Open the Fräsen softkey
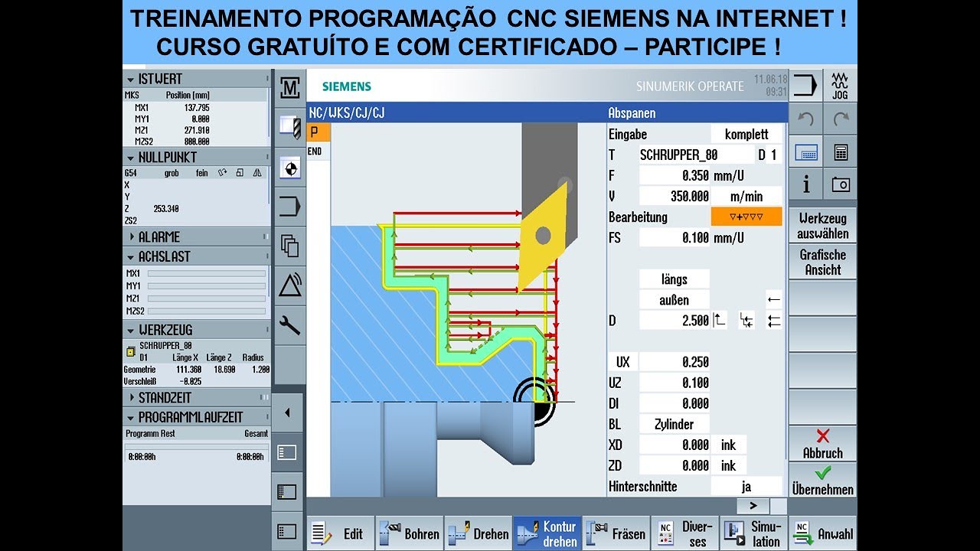This screenshot has width=980, height=551. 616,533
